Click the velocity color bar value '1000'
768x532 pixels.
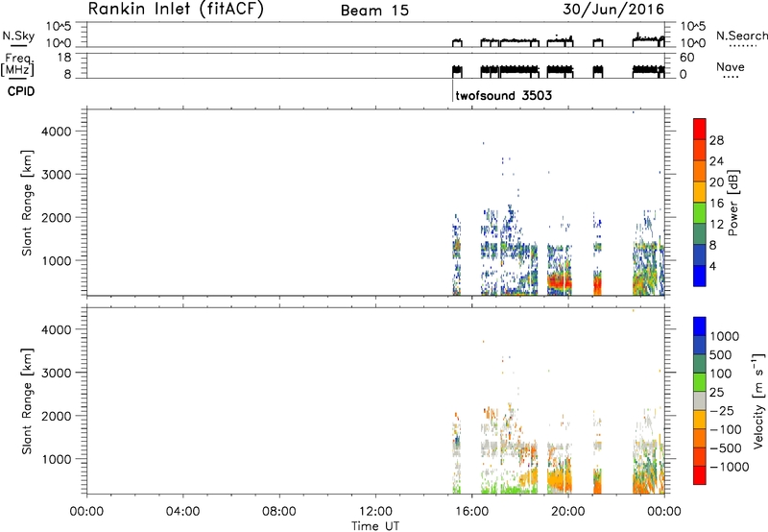tap(725, 336)
